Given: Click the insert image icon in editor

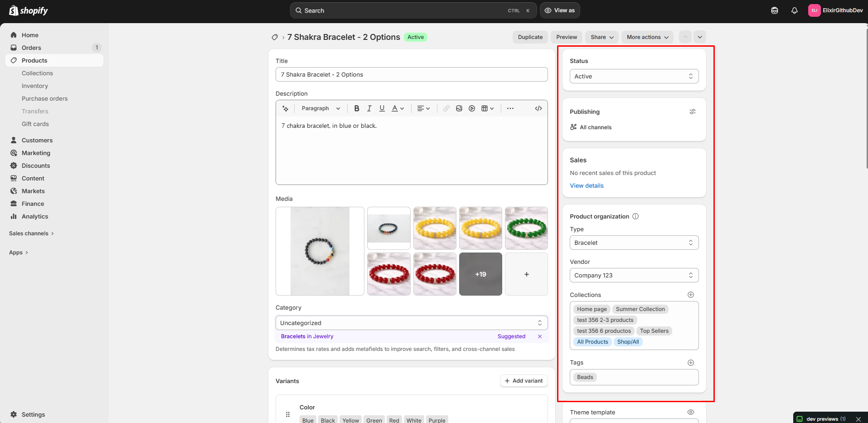Looking at the screenshot, I should pyautogui.click(x=459, y=108).
